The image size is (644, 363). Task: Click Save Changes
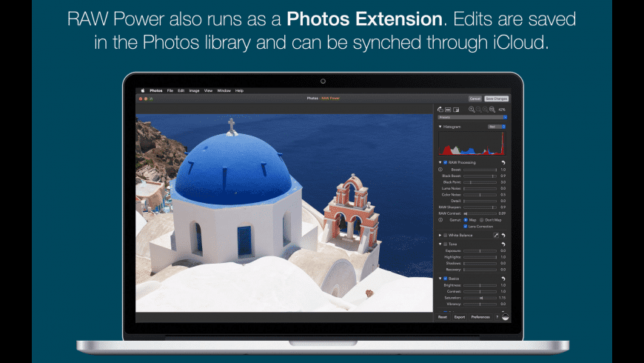pyautogui.click(x=497, y=99)
